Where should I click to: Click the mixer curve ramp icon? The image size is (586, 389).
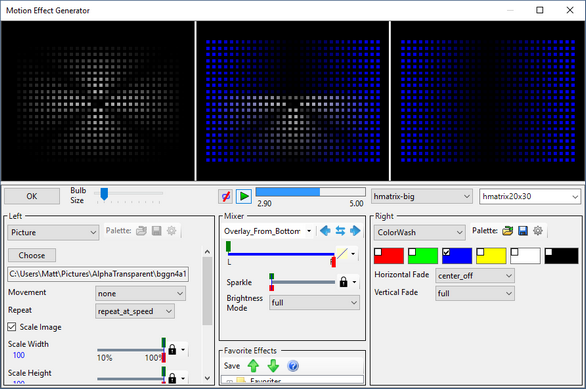tap(342, 254)
